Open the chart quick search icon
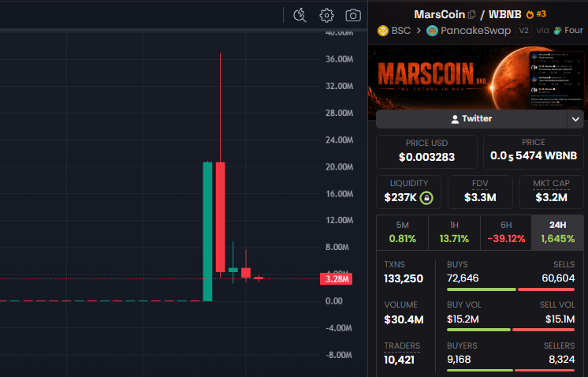Viewport: 588px width, 377px height. tap(300, 15)
